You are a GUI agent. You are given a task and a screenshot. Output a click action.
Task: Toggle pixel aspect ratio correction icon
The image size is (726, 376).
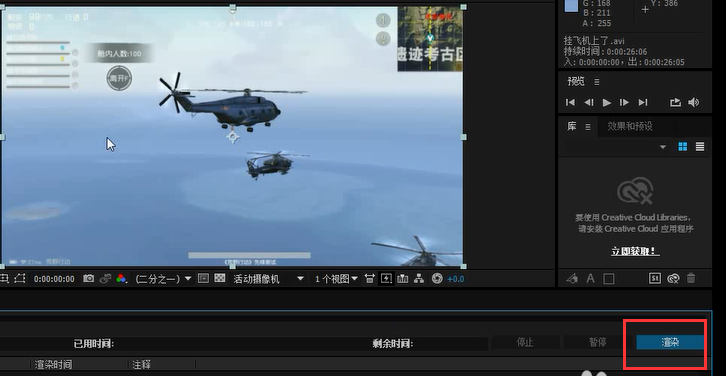point(369,279)
